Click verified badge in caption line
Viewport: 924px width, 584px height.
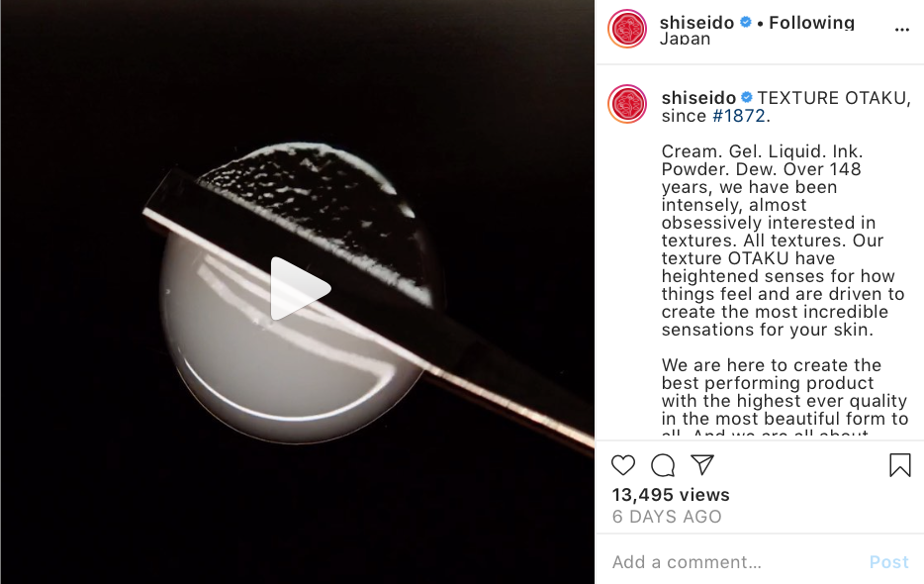tap(747, 97)
